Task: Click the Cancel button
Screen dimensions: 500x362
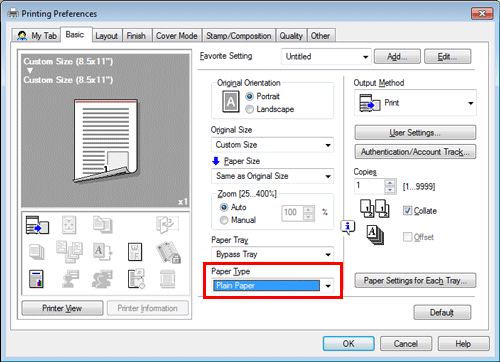Action: pyautogui.click(x=406, y=344)
